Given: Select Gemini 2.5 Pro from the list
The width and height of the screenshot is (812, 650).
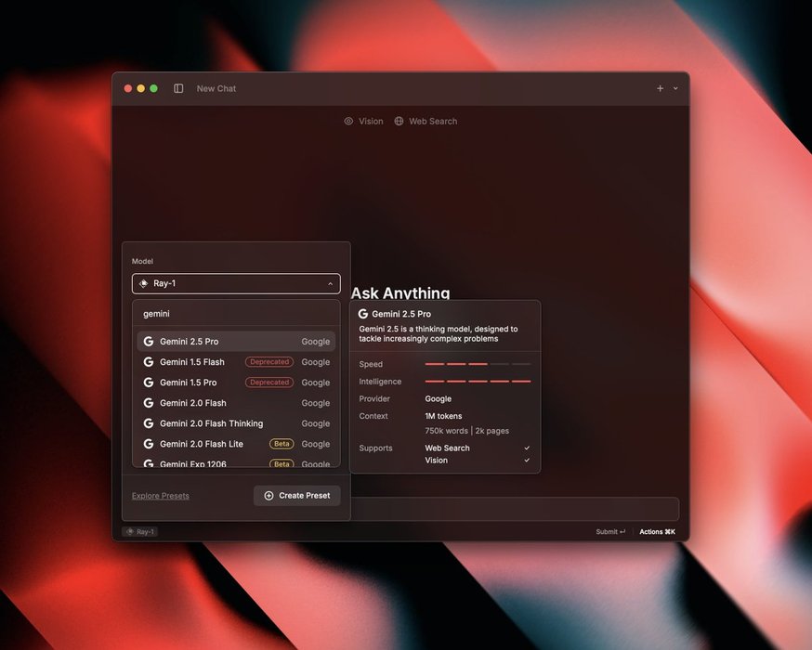Looking at the screenshot, I should click(x=236, y=342).
